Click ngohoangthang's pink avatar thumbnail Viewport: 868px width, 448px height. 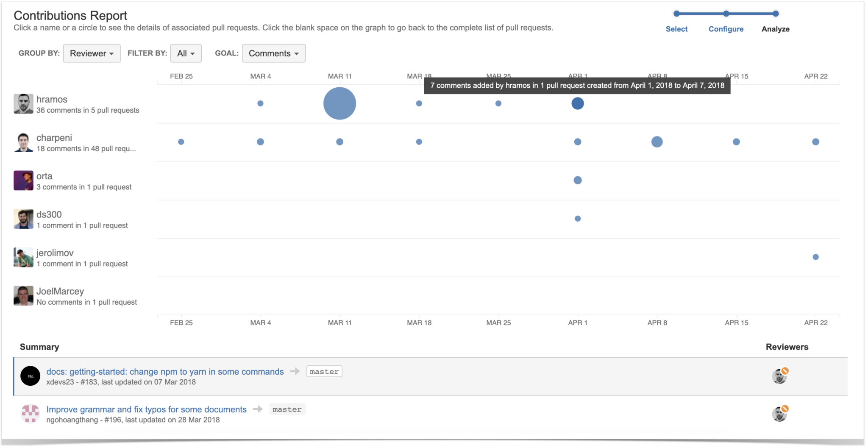point(31,413)
